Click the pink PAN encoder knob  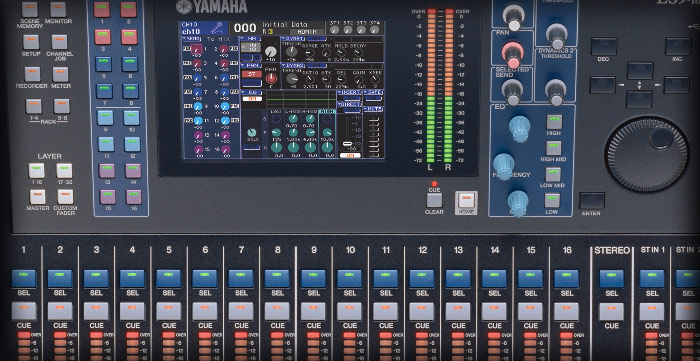pyautogui.click(x=513, y=53)
